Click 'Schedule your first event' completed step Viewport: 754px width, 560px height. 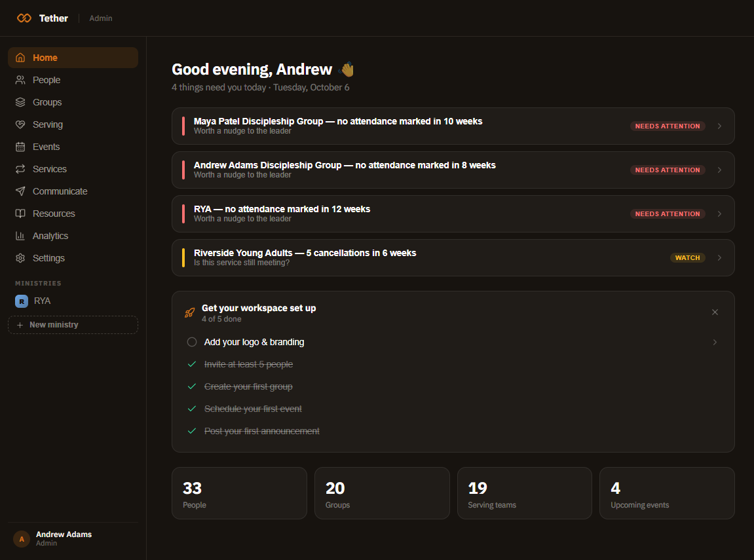pos(253,409)
